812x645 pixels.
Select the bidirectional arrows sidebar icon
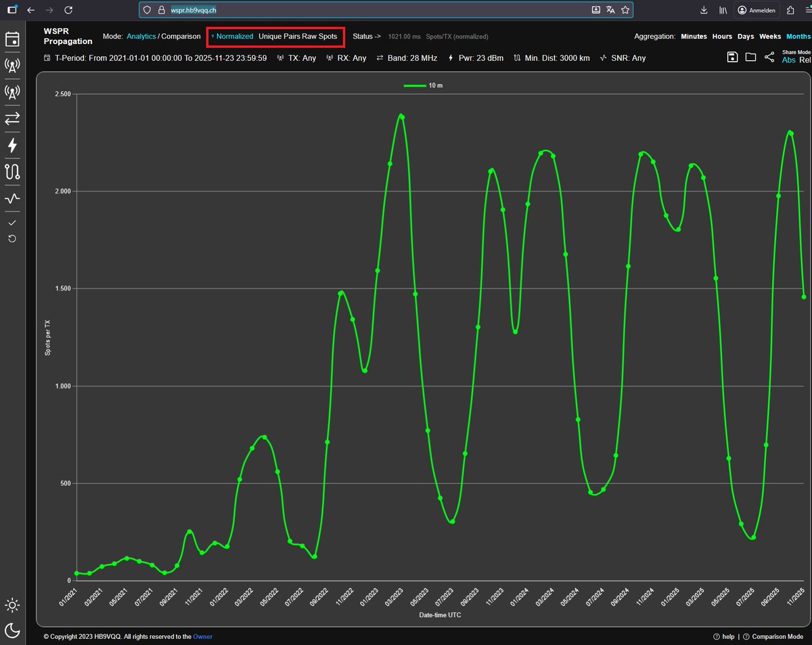pos(12,118)
